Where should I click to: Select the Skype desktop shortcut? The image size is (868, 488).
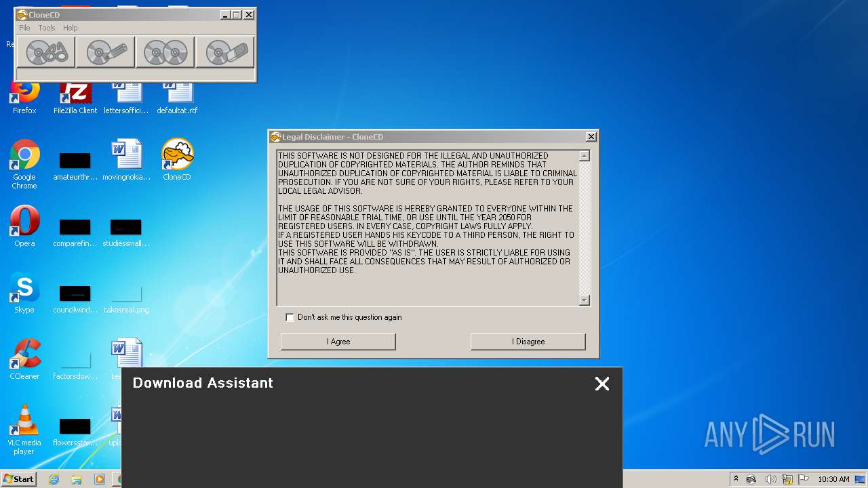coord(24,293)
